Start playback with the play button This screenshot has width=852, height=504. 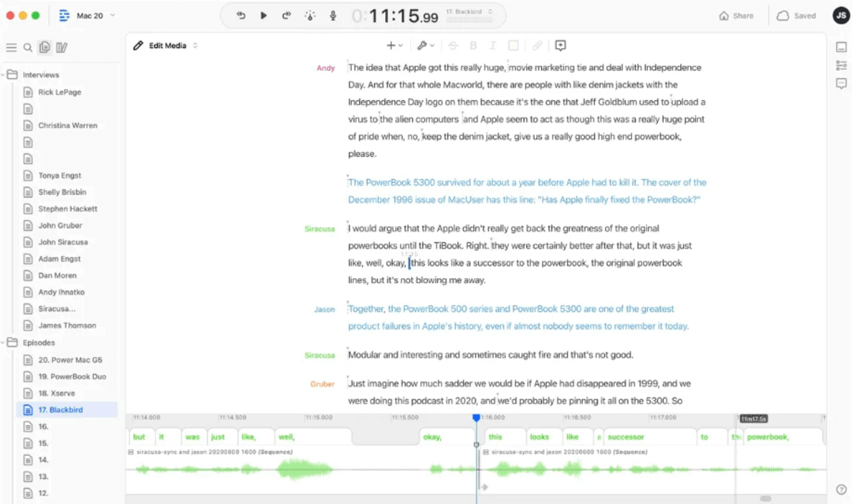click(x=263, y=15)
